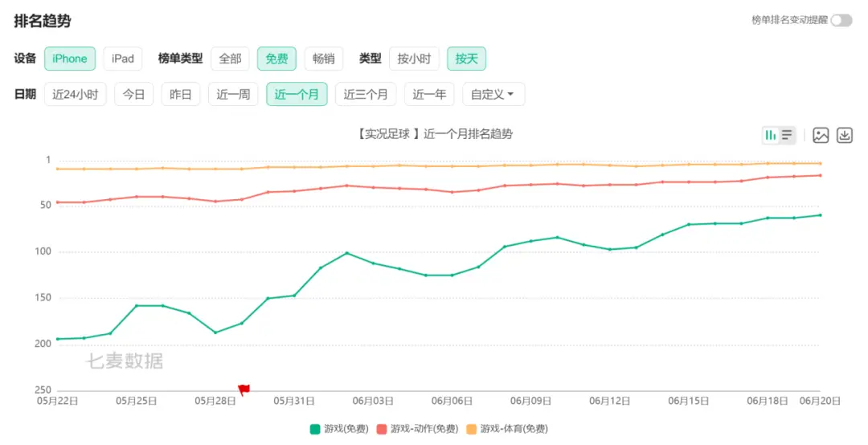Image resolution: width=868 pixels, height=445 pixels.
Task: Toggle 榜单排名变动提醒 switch
Action: point(841,20)
